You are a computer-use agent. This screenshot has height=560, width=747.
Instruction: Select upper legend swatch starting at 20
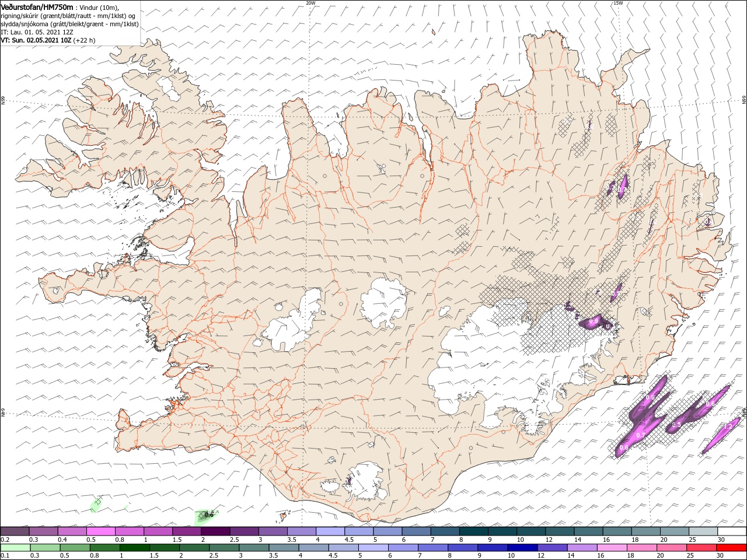pos(675,531)
